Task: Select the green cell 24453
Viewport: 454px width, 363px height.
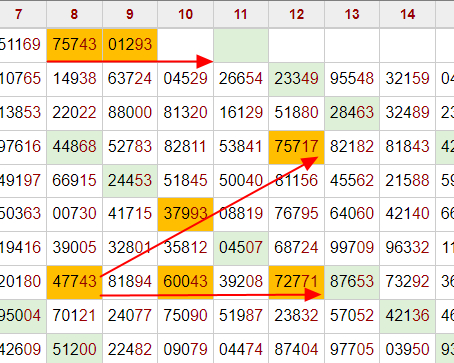Action: pyautogui.click(x=130, y=181)
